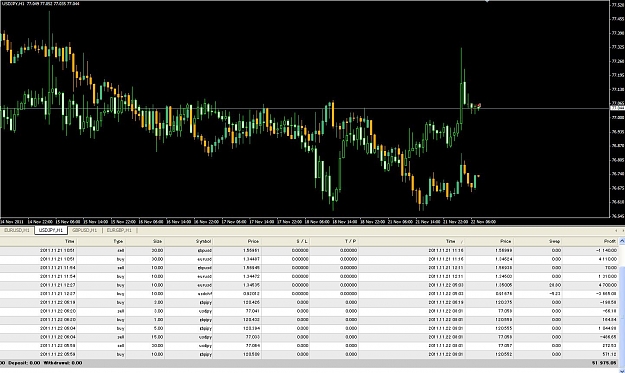The image size is (625, 373).
Task: Click the Symbol column header
Action: point(203,241)
